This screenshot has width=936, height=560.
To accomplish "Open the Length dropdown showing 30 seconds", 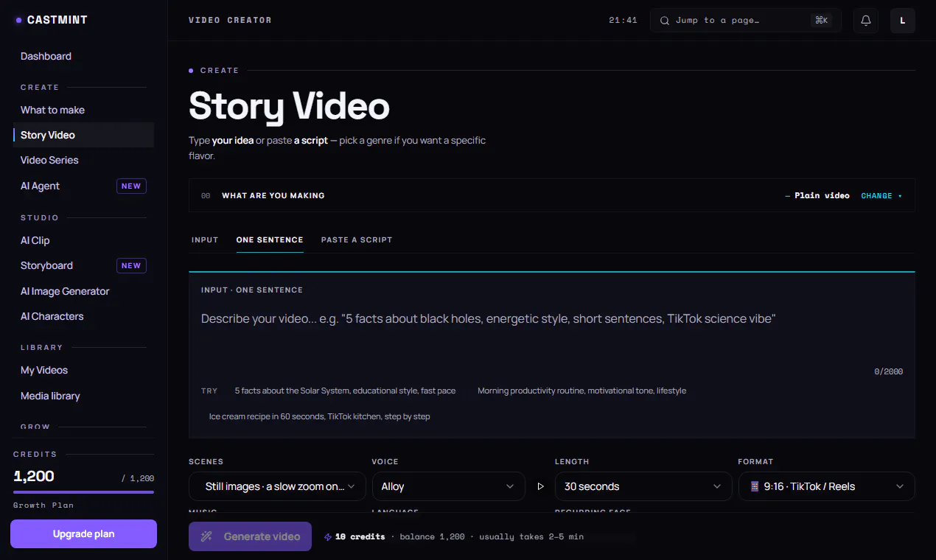I will 643,486.
